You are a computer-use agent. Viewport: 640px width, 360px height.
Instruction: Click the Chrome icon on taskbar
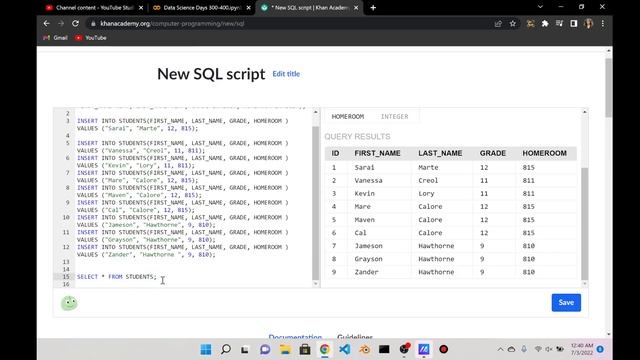click(x=324, y=349)
